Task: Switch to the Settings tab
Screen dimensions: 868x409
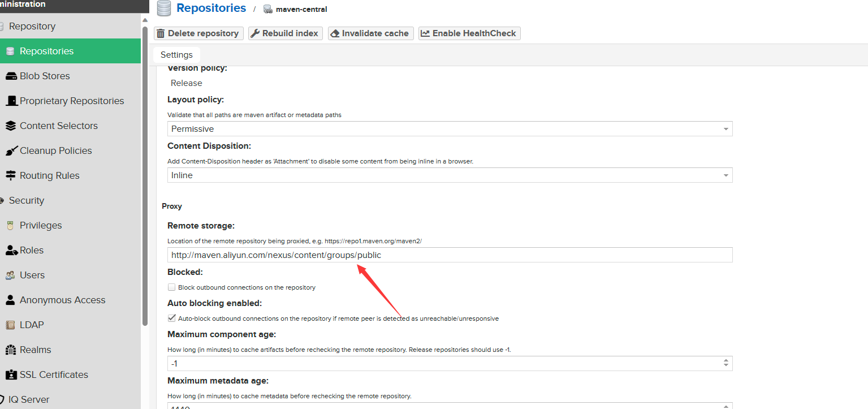Action: click(176, 55)
